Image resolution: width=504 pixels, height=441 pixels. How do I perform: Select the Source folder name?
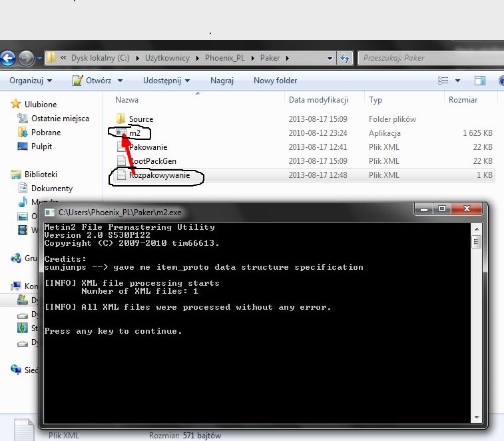click(x=141, y=119)
